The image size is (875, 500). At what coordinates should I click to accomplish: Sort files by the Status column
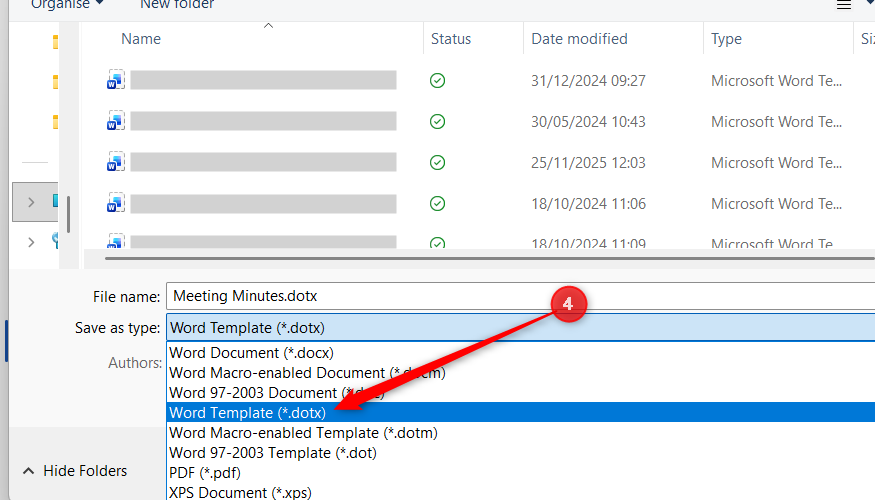[451, 39]
